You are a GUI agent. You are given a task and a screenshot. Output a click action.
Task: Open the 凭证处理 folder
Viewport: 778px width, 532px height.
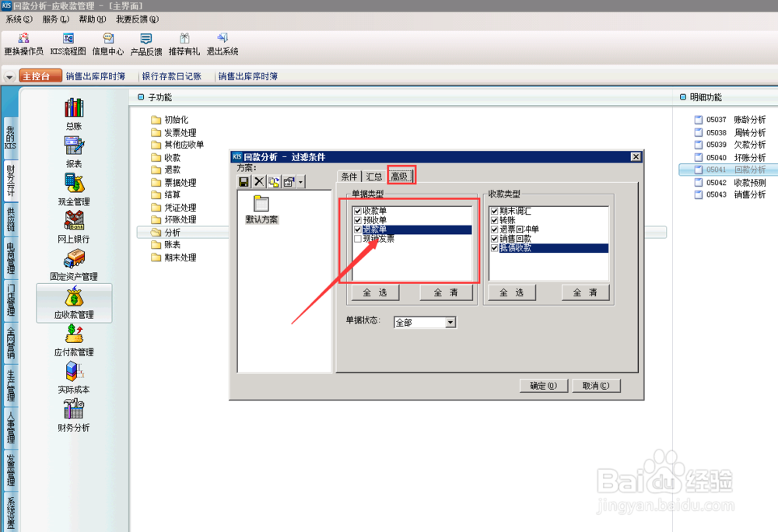(x=173, y=207)
